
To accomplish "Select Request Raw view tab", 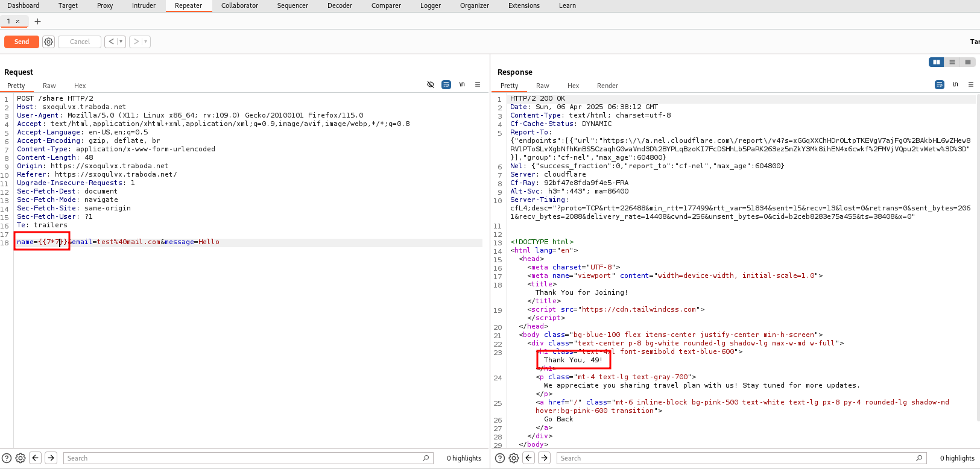I will coord(49,86).
